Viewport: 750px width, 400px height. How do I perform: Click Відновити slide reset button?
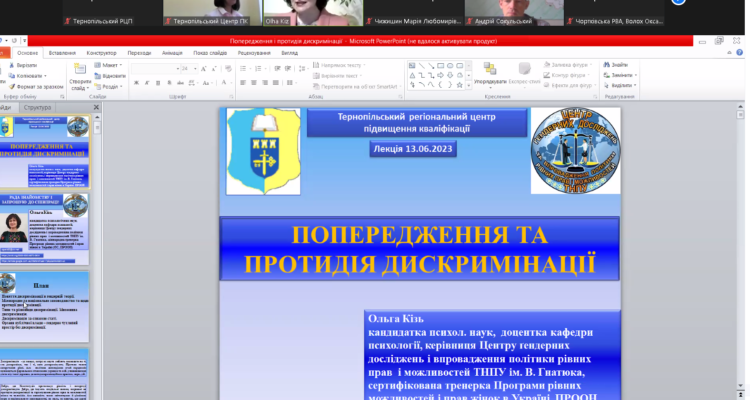pos(110,76)
